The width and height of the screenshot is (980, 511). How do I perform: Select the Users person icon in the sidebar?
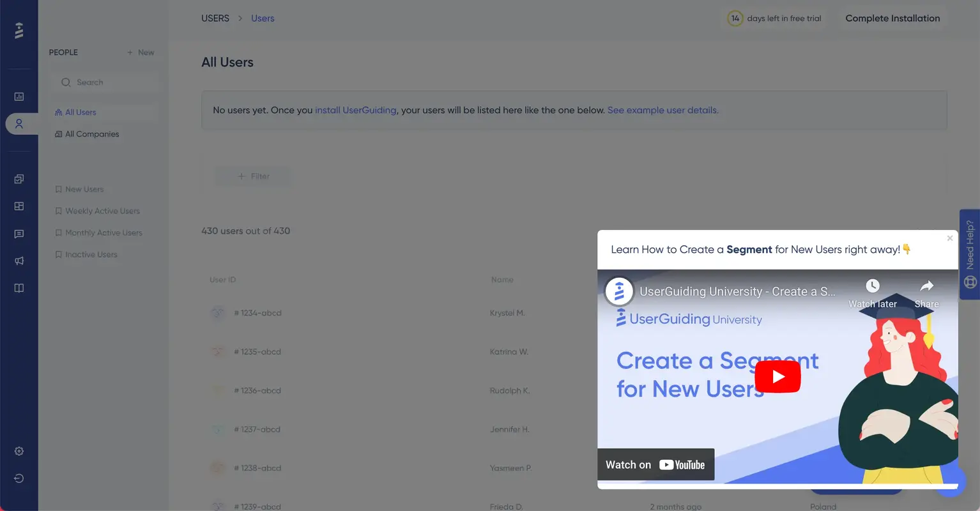pyautogui.click(x=19, y=124)
